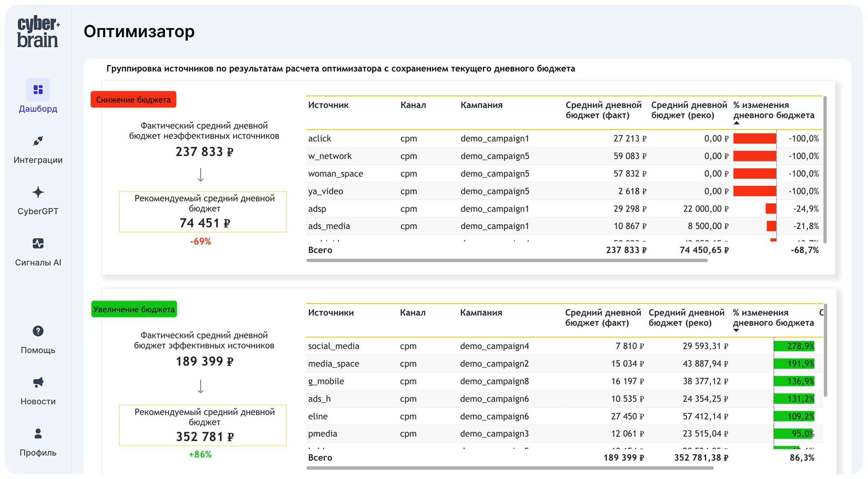
Task: Open Сигналы AI pulse icon
Action: [x=38, y=243]
